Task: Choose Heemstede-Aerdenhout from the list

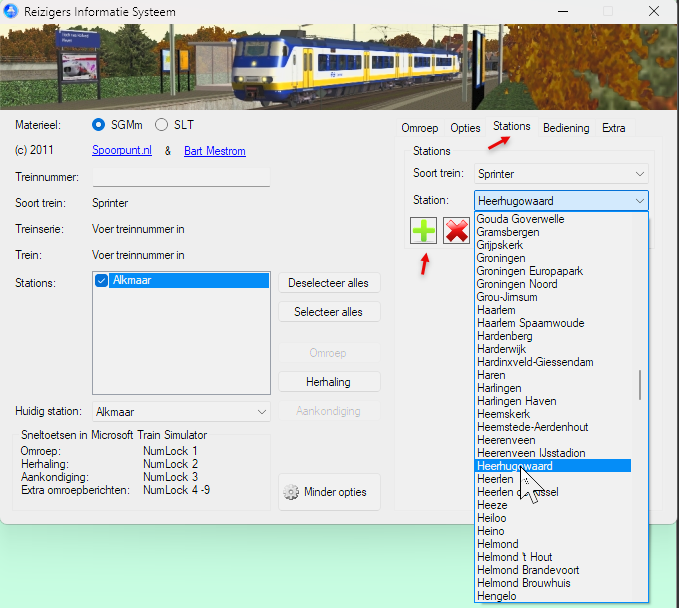Action: click(x=553, y=427)
